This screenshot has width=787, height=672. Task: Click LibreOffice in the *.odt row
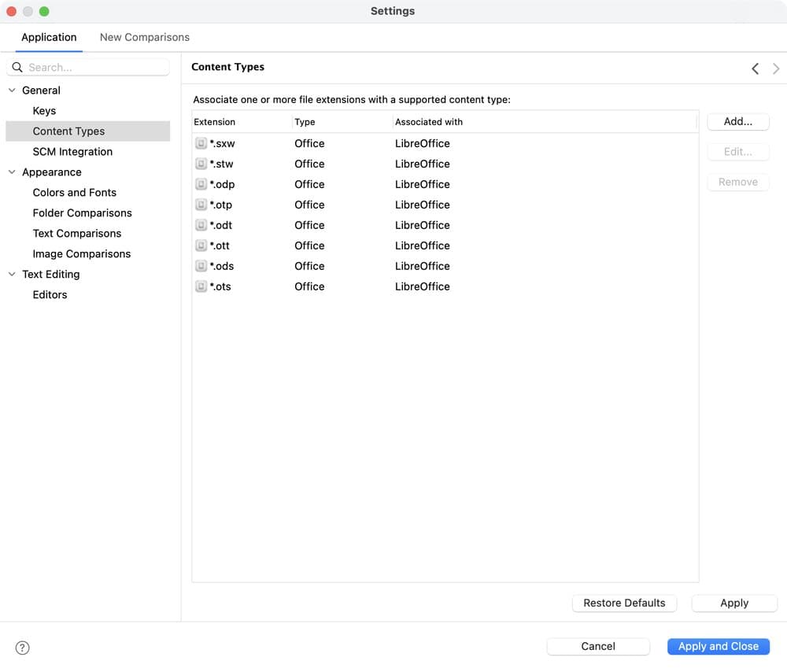click(x=422, y=225)
